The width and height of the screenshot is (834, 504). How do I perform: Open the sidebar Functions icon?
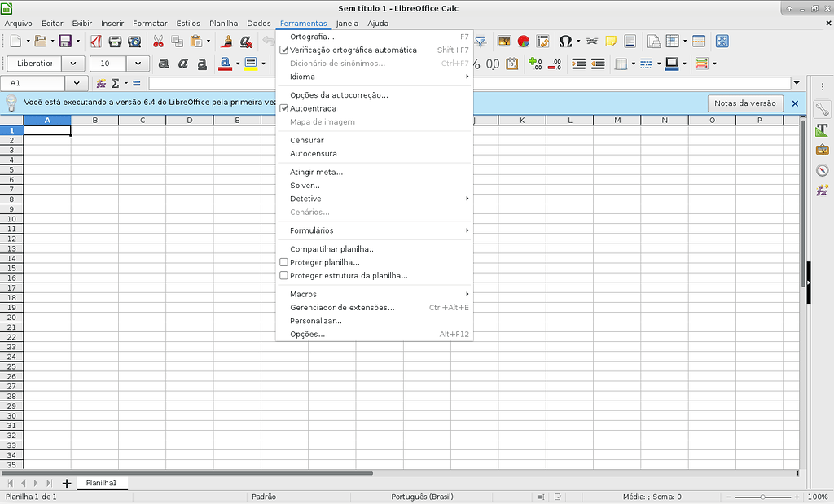(x=823, y=191)
